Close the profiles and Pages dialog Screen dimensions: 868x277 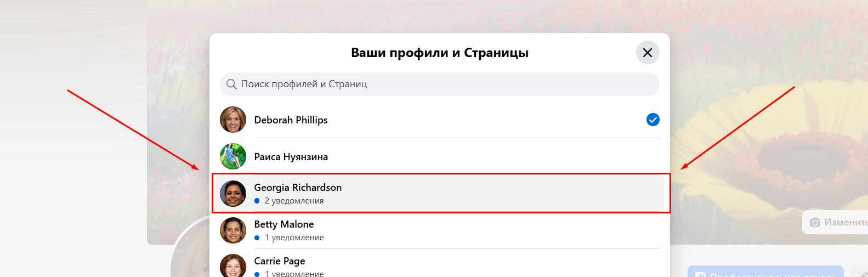pos(648,53)
